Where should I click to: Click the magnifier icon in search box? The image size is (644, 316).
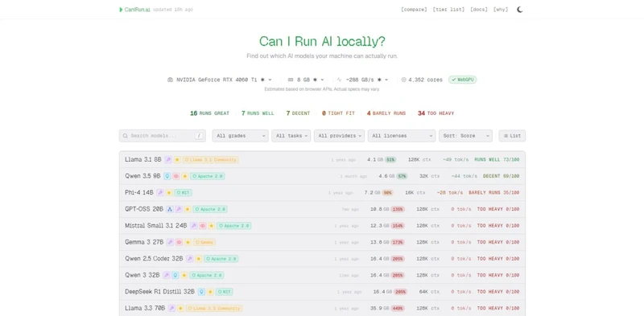coord(126,136)
